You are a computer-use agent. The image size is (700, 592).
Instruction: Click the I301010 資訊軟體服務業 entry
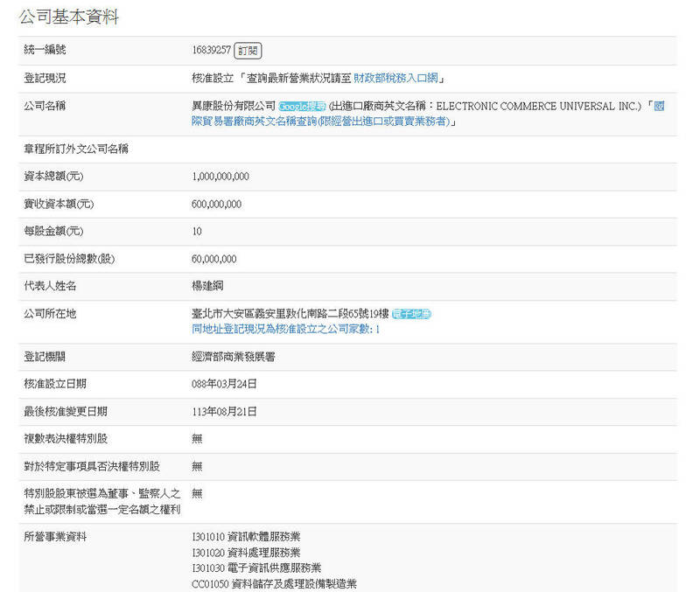[x=245, y=536]
